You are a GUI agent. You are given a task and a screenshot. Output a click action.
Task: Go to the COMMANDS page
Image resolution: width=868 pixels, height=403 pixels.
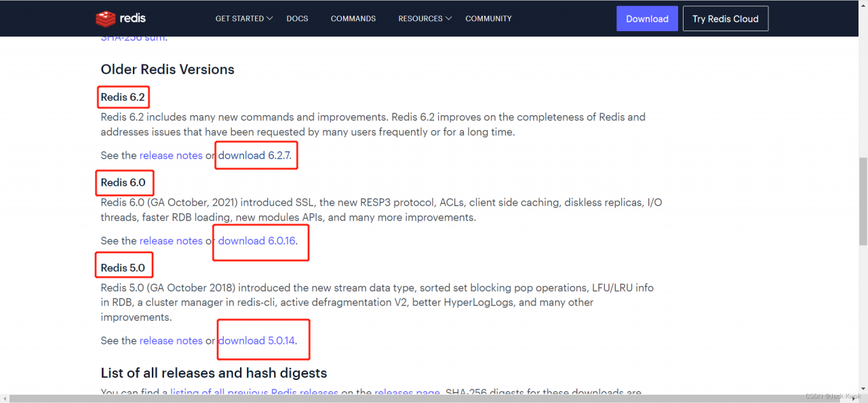[x=353, y=18]
